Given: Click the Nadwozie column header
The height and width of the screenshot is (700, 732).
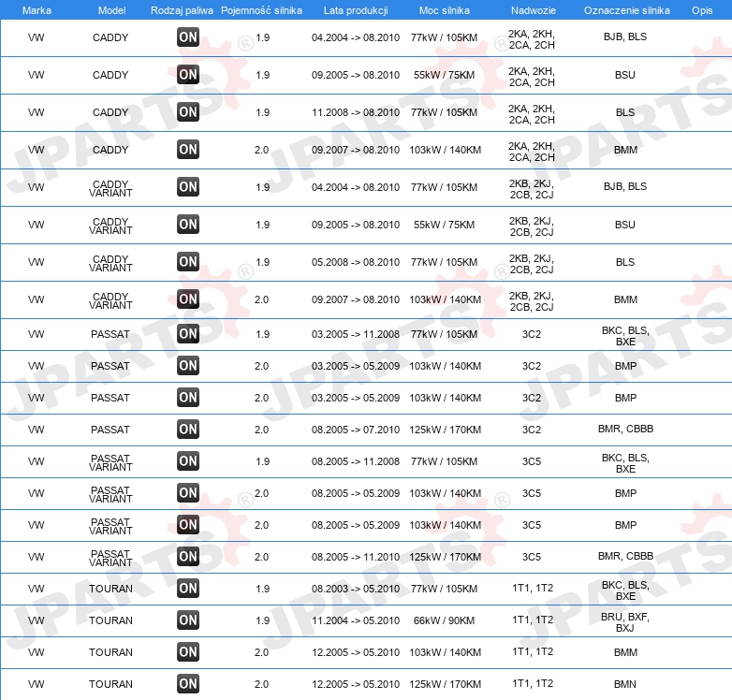Looking at the screenshot, I should click(x=534, y=10).
